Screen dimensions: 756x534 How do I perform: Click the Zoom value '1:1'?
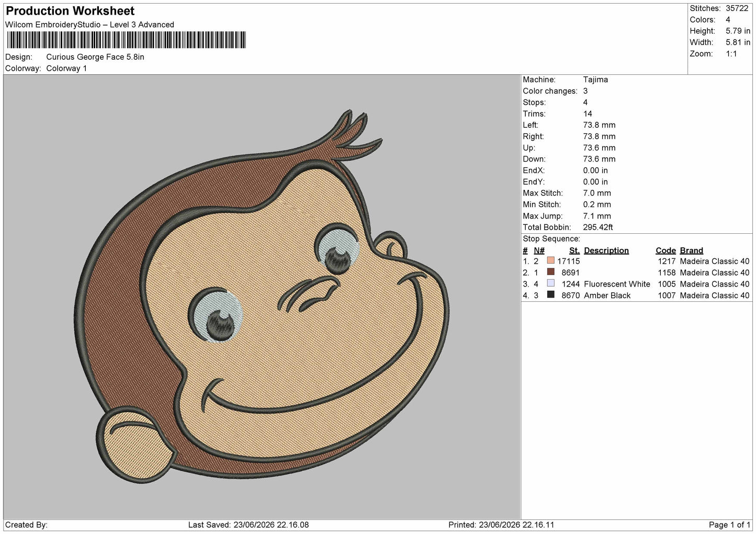pos(731,54)
